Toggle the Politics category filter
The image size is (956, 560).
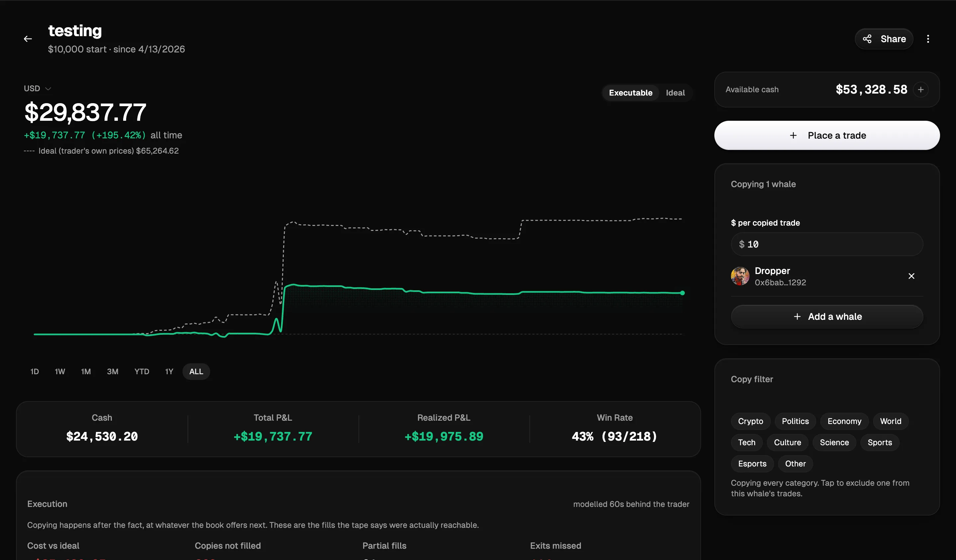(795, 421)
